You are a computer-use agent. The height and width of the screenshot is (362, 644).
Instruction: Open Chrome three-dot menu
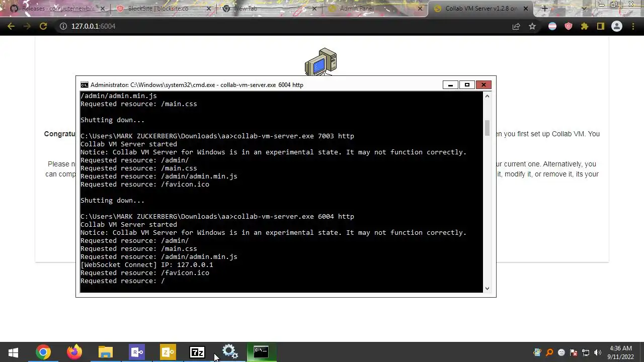click(633, 26)
